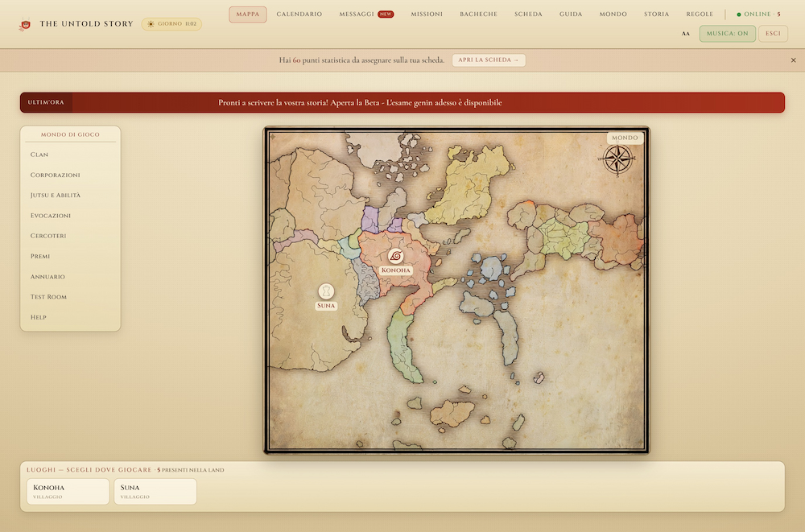Click the NEW badge next to Messaggi
The height and width of the screenshot is (532, 805).
(386, 14)
